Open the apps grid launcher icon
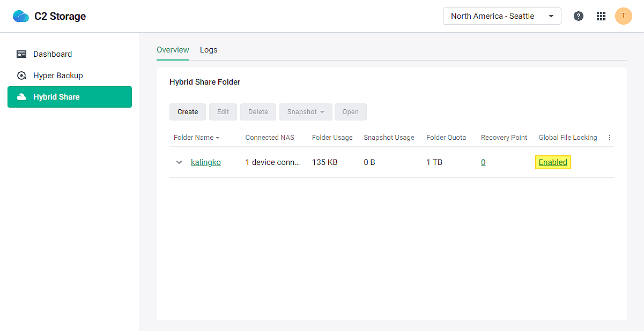This screenshot has width=644, height=331. tap(601, 16)
